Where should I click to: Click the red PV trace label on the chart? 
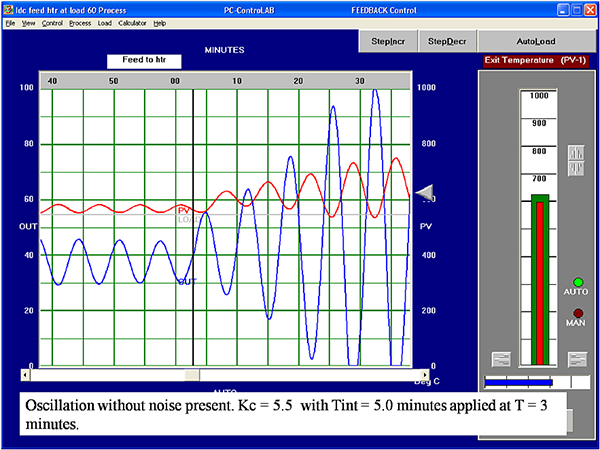point(184,211)
